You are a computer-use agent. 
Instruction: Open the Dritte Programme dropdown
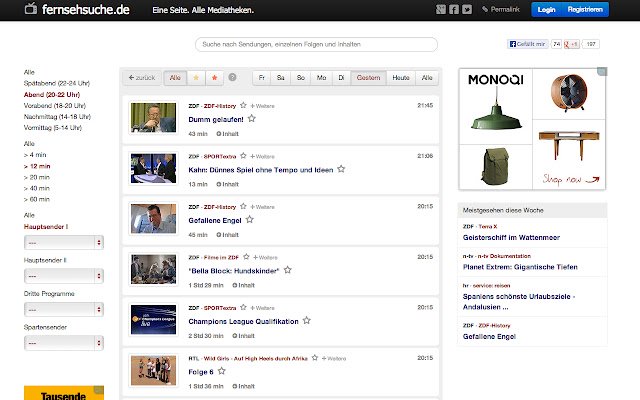[x=64, y=309]
